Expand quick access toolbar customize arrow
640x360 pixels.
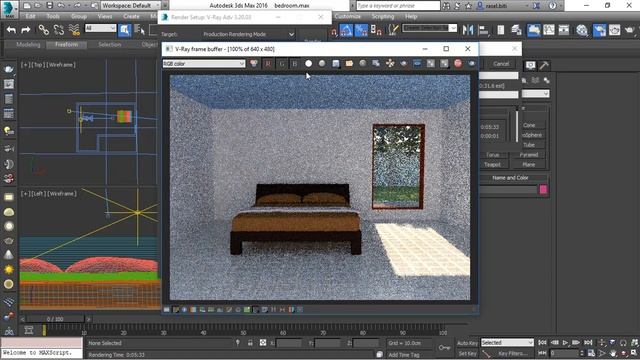165,6
